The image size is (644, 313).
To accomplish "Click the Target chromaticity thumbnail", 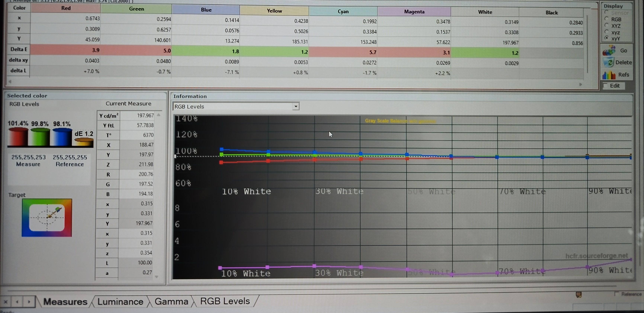I will click(47, 218).
